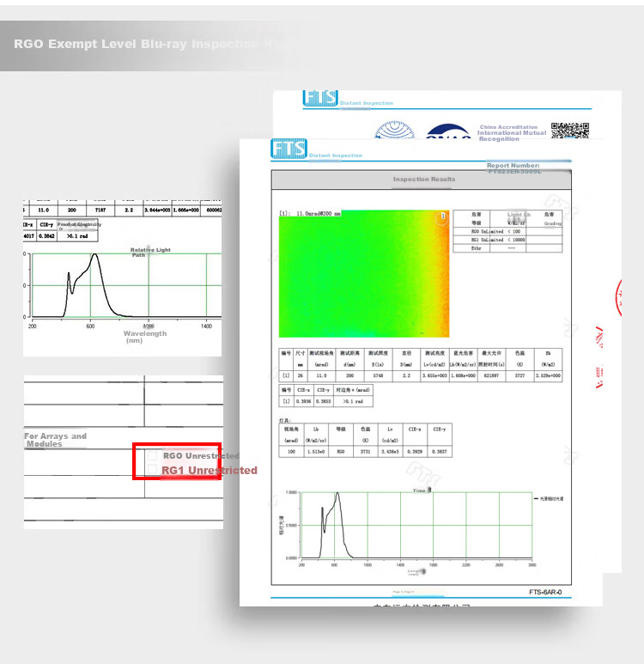Click the CNAS accreditation logo
The height and width of the screenshot is (664, 644).
click(x=448, y=131)
